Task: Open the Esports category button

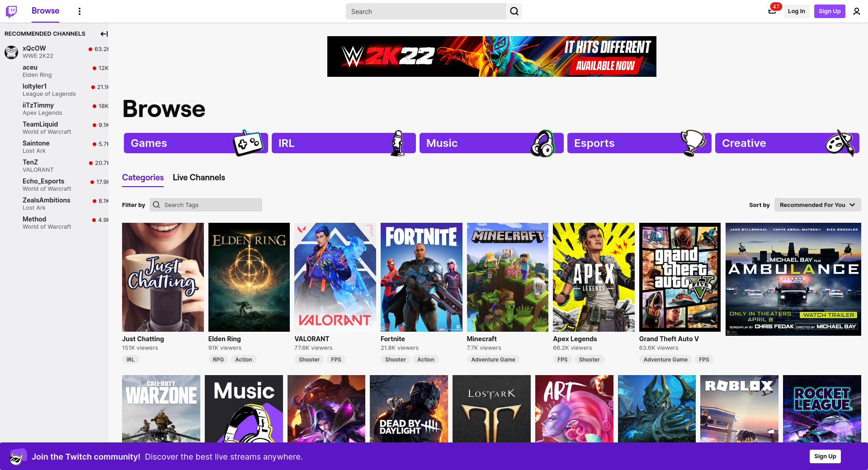Action: pos(639,143)
